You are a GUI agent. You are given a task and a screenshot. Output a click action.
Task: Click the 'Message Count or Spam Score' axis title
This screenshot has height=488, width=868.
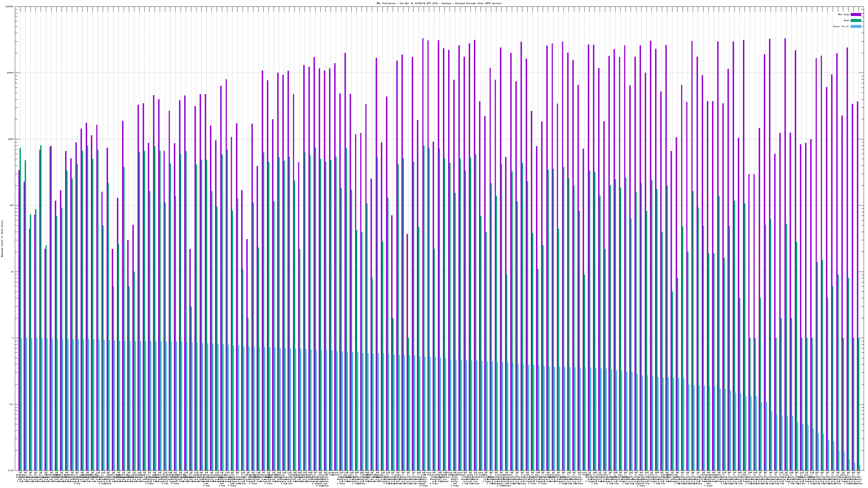coord(2,239)
